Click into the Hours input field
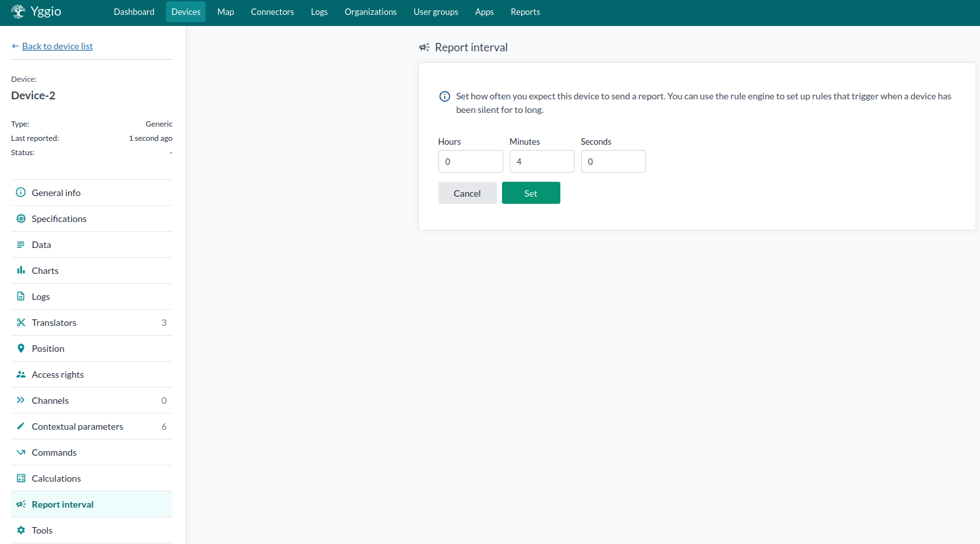This screenshot has height=544, width=980. (470, 162)
